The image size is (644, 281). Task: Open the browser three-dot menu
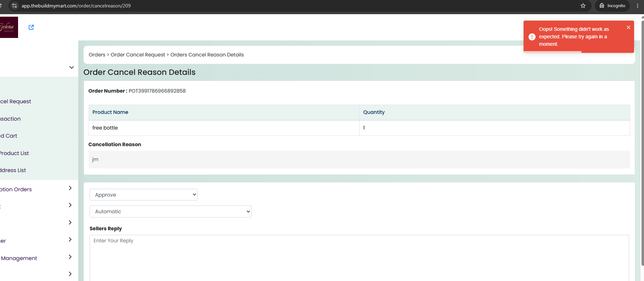pyautogui.click(x=638, y=6)
